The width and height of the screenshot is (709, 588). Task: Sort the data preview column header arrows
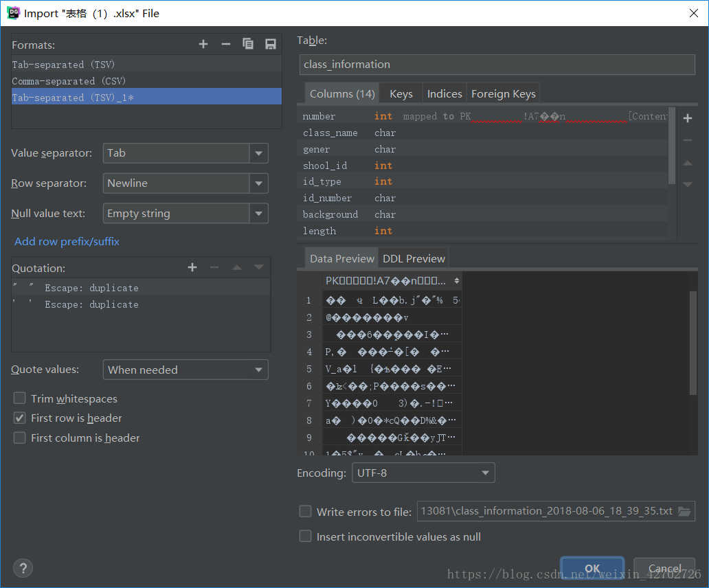(457, 281)
